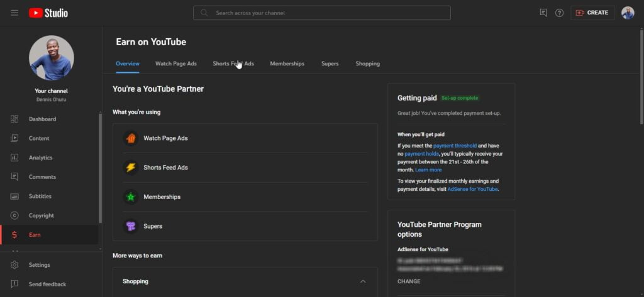Click the search magnifier icon
The image size is (644, 297).
[204, 13]
